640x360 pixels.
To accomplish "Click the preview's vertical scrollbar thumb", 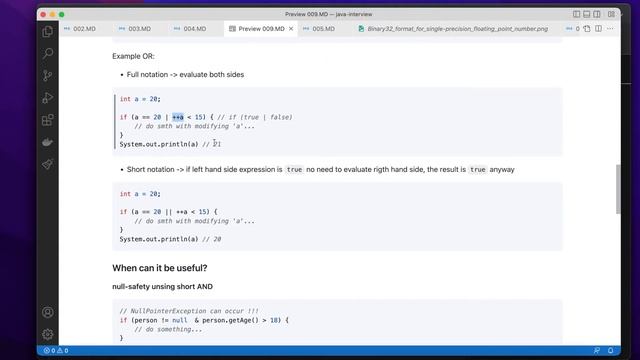I will click(x=618, y=189).
